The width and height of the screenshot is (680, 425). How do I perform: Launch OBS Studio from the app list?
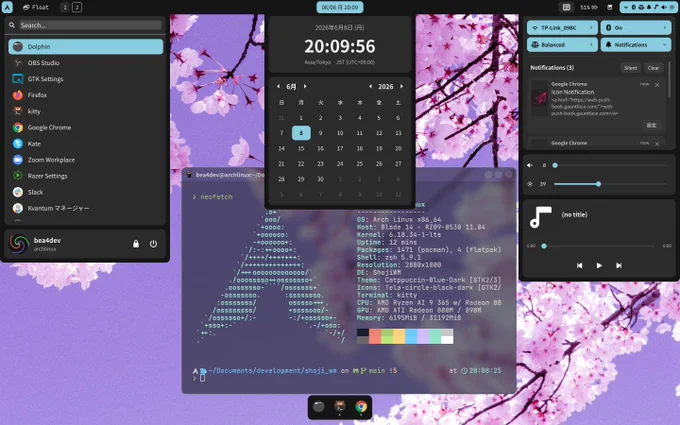click(x=86, y=63)
